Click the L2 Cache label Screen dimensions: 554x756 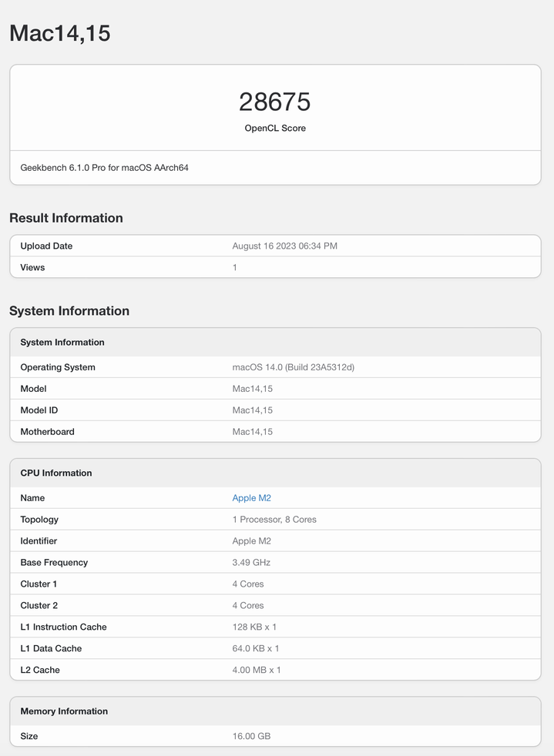click(40, 671)
